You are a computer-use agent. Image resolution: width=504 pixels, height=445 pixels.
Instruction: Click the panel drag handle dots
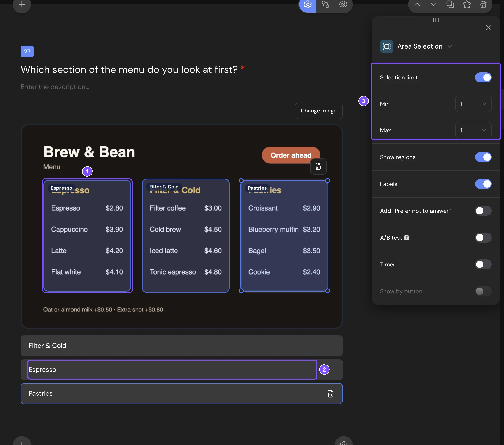pos(435,20)
